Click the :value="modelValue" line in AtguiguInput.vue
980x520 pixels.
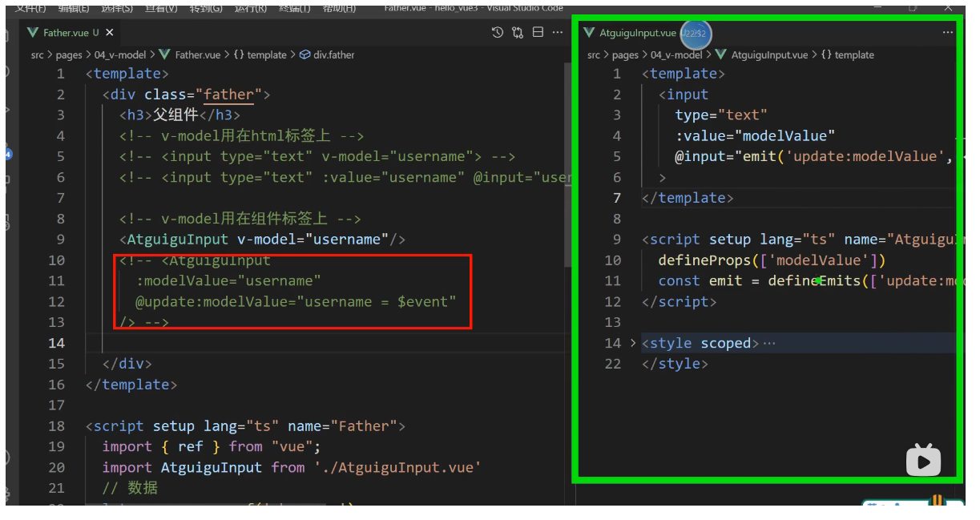point(755,135)
